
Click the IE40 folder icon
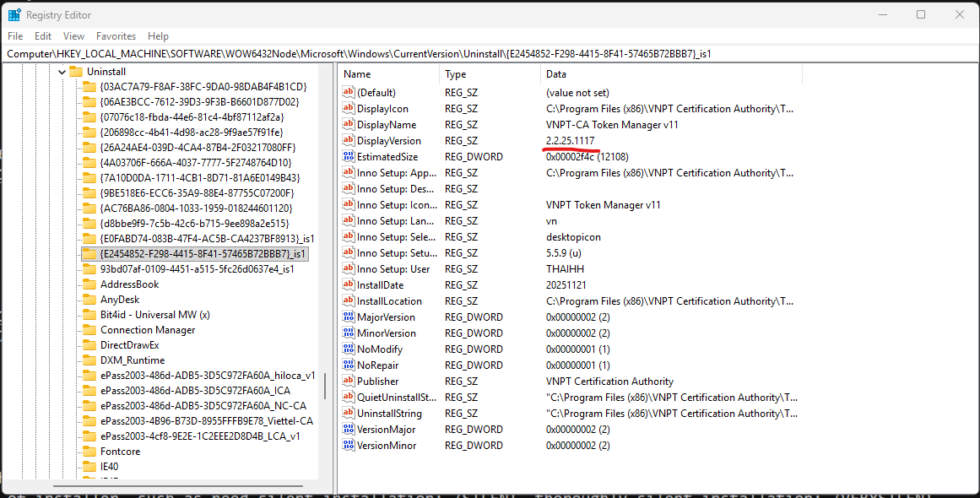click(89, 467)
